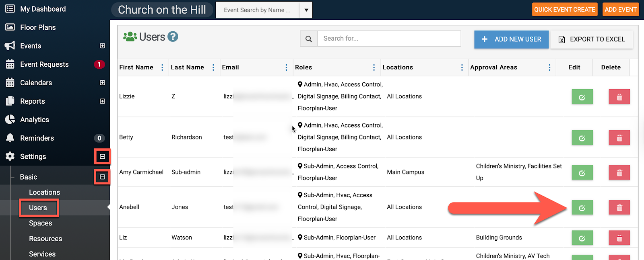This screenshot has height=260, width=644.
Task: Open Analytics from the sidebar
Action: (x=35, y=120)
